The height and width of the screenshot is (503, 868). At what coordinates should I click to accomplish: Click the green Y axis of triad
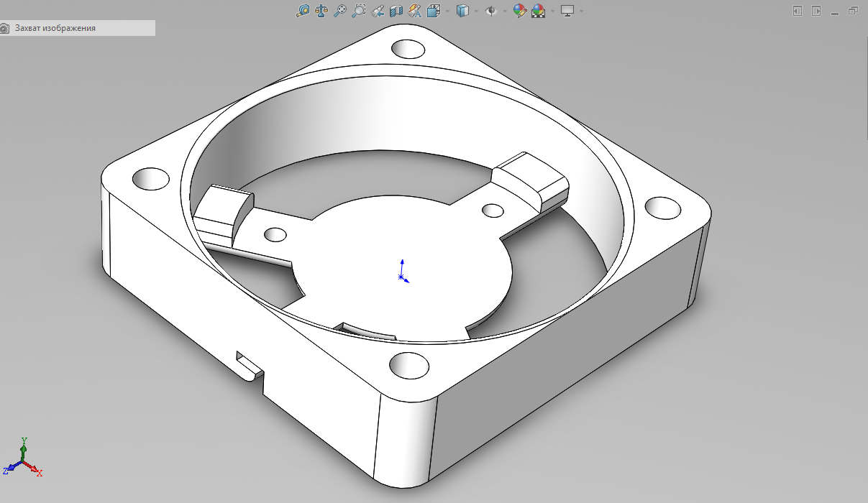[x=23, y=447]
